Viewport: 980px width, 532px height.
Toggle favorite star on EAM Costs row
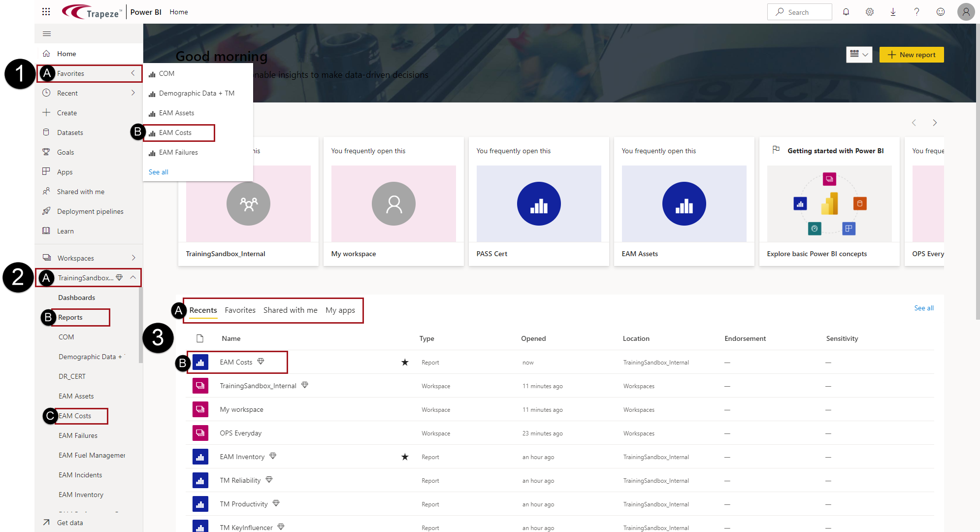pos(405,362)
